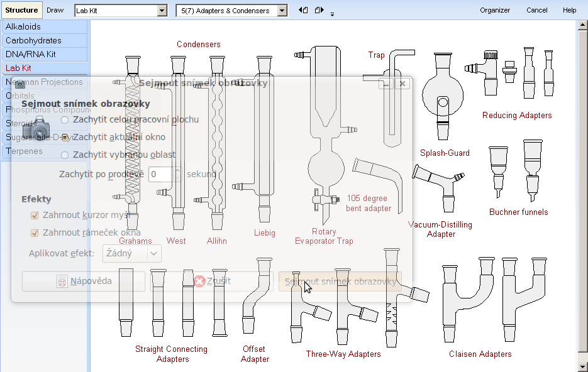Select the third Straight Connecting Adapter template
Viewport: 588px width, 372px height.
pyautogui.click(x=188, y=302)
